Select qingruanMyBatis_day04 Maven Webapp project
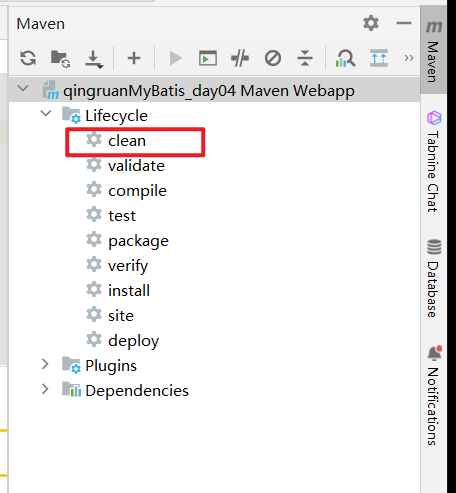456x493 pixels. [209, 91]
